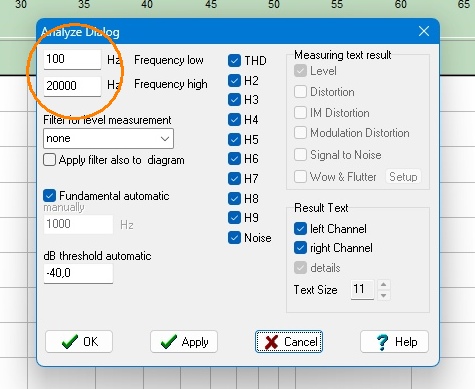This screenshot has width=475, height=389.
Task: Click the Cancel button
Action: [x=289, y=342]
